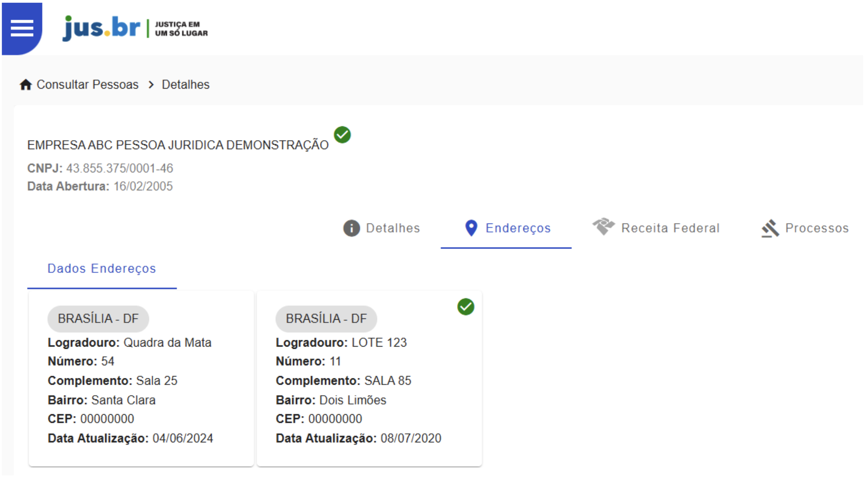Click the BRASÍLIA - DF chip on Quadra da Mata card
Image resolution: width=868 pixels, height=480 pixels.
point(98,318)
